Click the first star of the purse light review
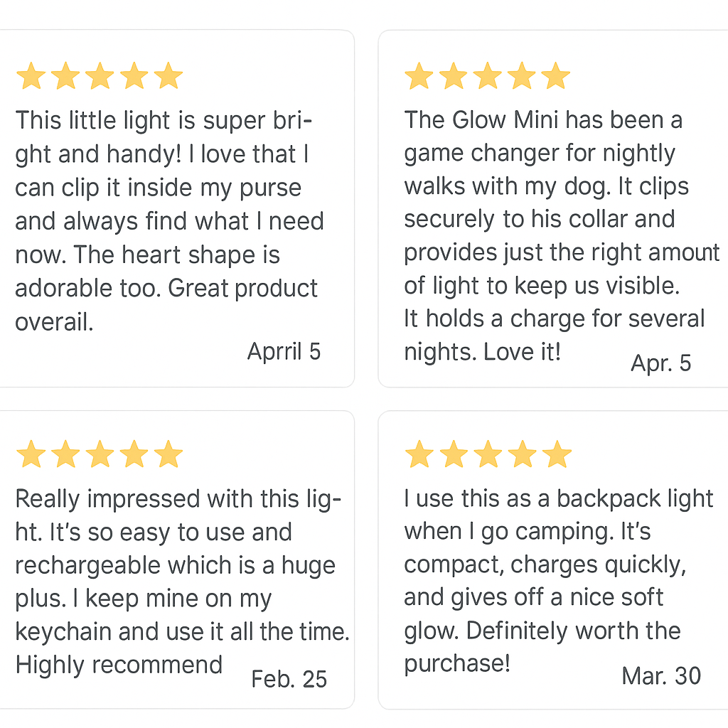The width and height of the screenshot is (728, 728). click(x=31, y=75)
